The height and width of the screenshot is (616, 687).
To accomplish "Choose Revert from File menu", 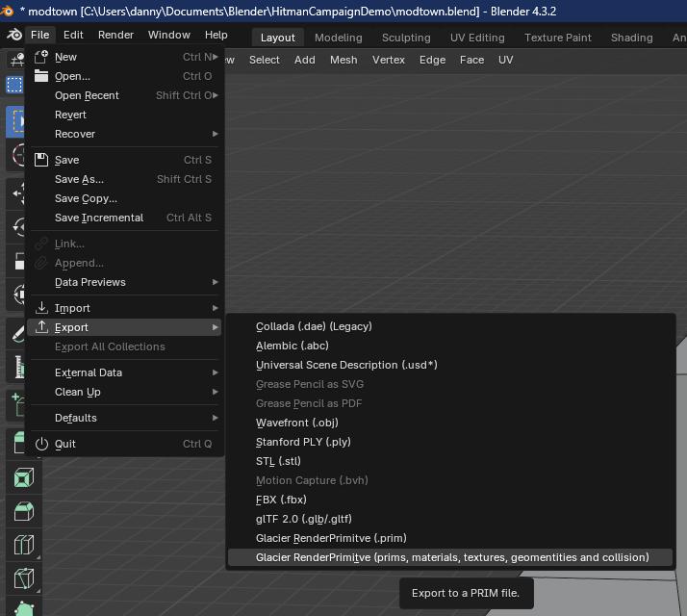I will click(x=125, y=115).
